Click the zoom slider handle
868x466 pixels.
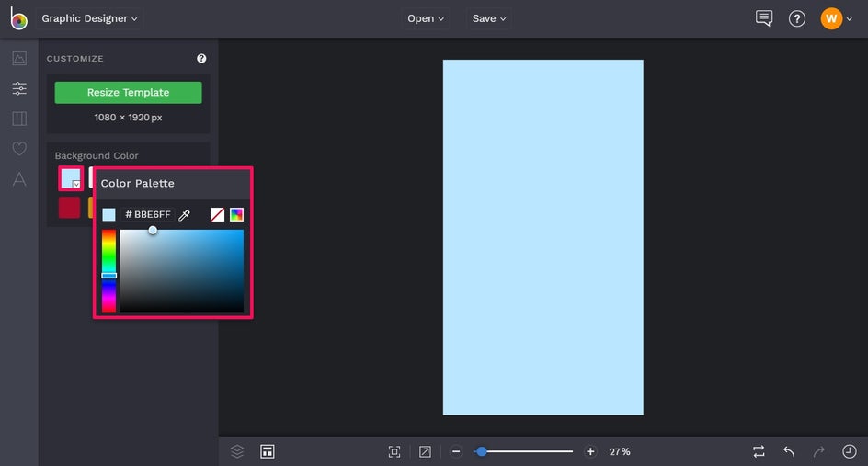(482, 451)
